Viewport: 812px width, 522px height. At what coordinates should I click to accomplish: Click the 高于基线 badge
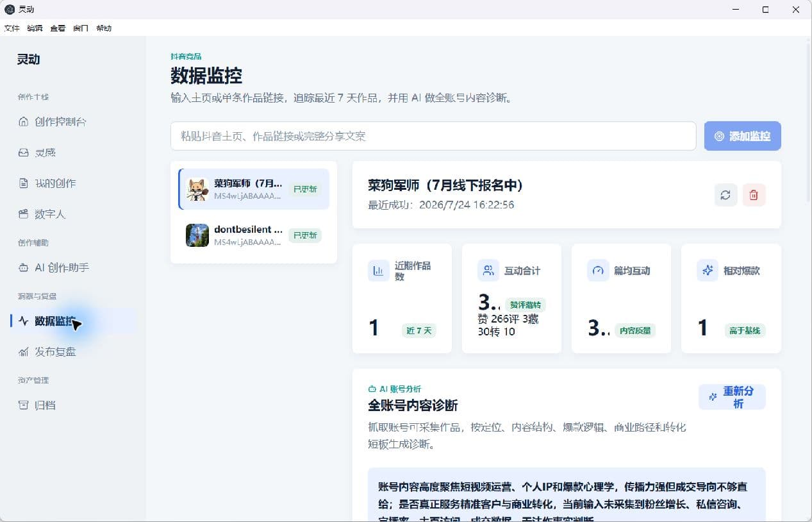(x=745, y=331)
